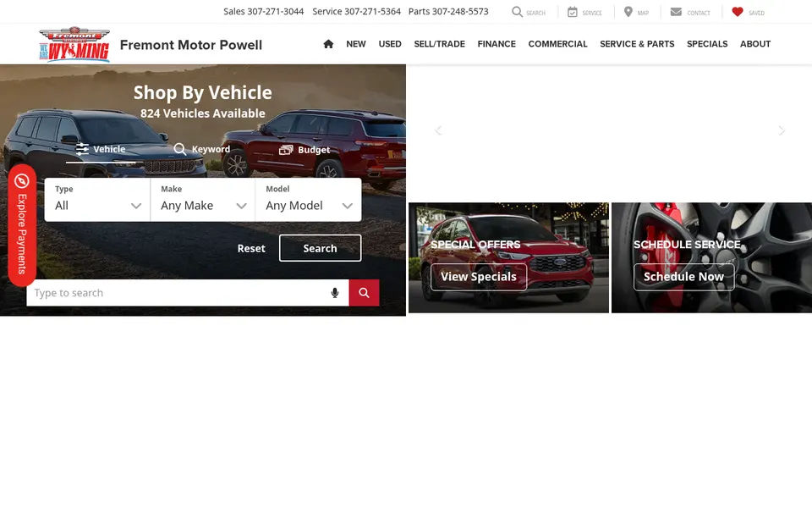The image size is (812, 508).
Task: Click the magnifier icon beside Keyword tab
Action: tap(179, 149)
